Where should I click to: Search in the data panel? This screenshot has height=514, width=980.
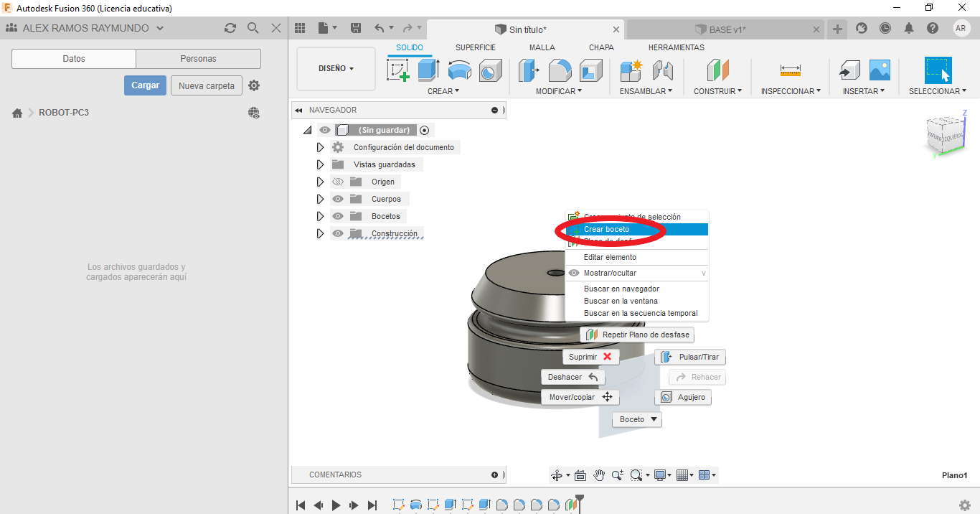(253, 28)
